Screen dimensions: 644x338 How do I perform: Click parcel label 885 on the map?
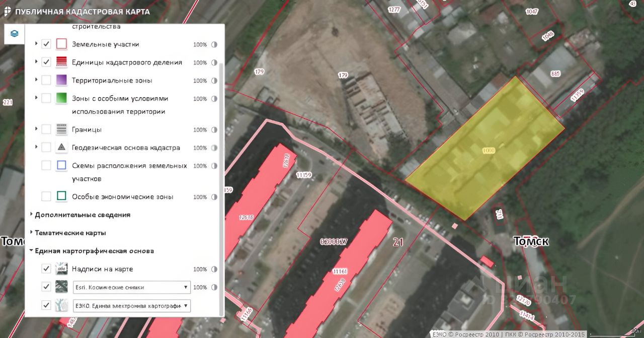pos(555,74)
